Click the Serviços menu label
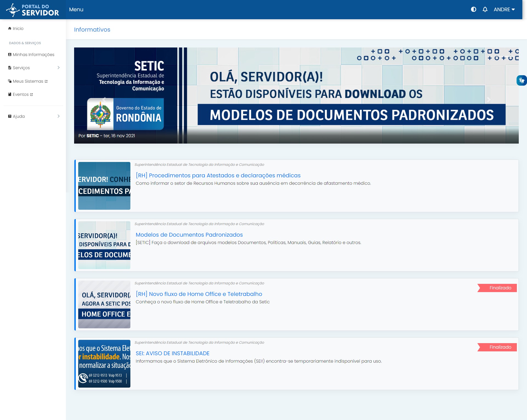This screenshot has width=527, height=420. [x=21, y=68]
